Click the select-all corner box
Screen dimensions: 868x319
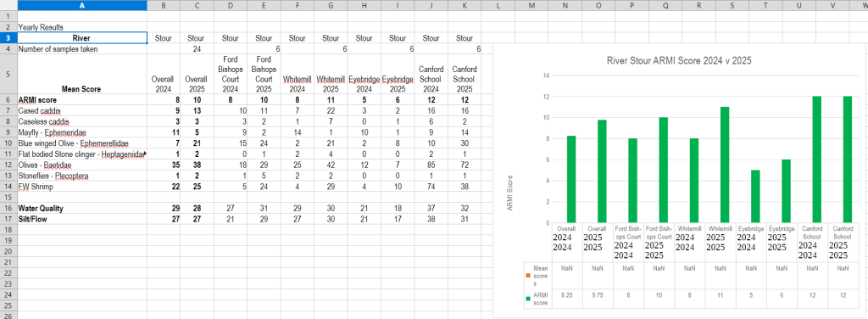pyautogui.click(x=8, y=5)
